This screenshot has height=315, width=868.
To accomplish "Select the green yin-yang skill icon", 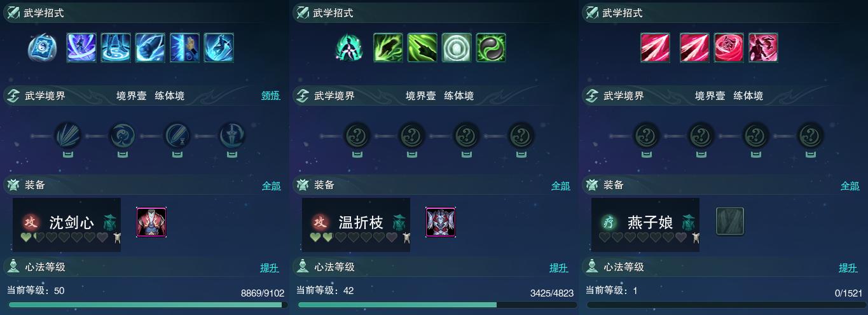I will [491, 48].
